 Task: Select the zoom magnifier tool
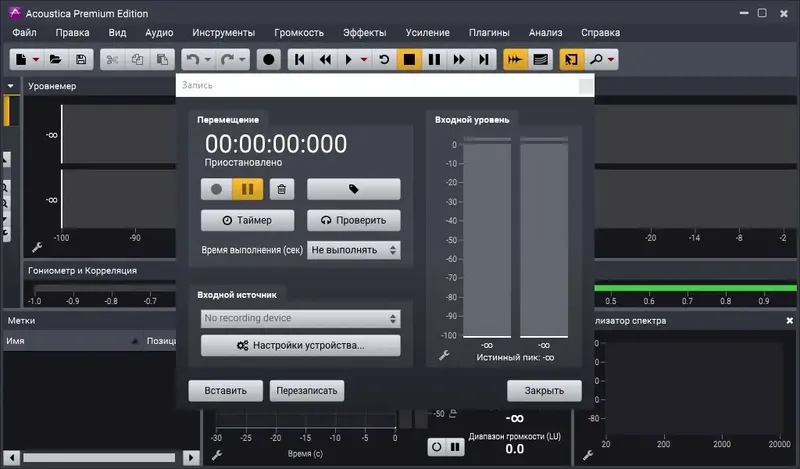click(x=596, y=60)
